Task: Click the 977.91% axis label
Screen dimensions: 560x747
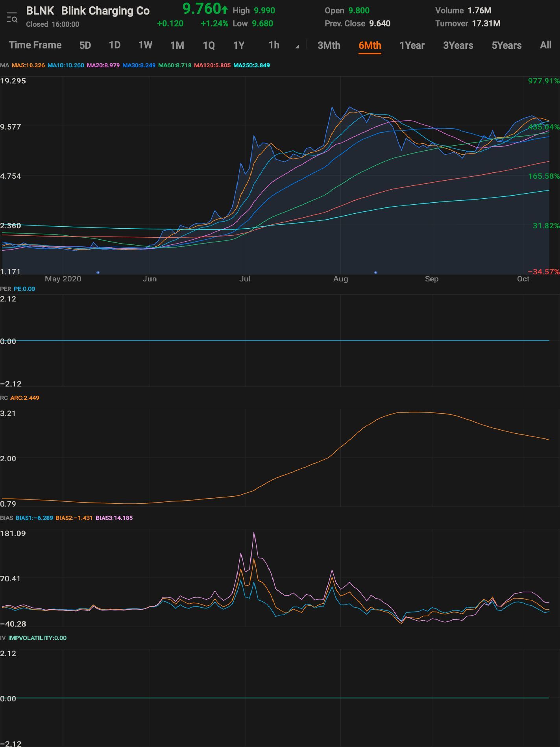Action: (x=544, y=81)
